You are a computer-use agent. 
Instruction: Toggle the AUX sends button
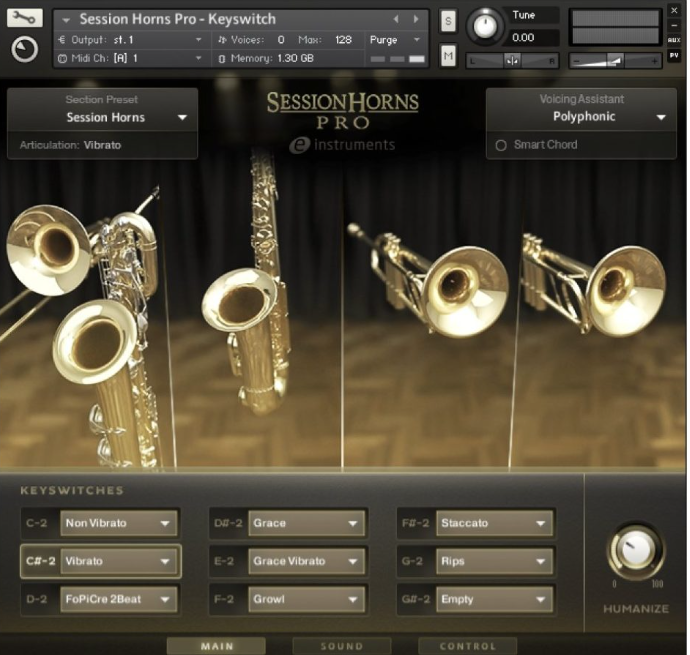(x=674, y=40)
